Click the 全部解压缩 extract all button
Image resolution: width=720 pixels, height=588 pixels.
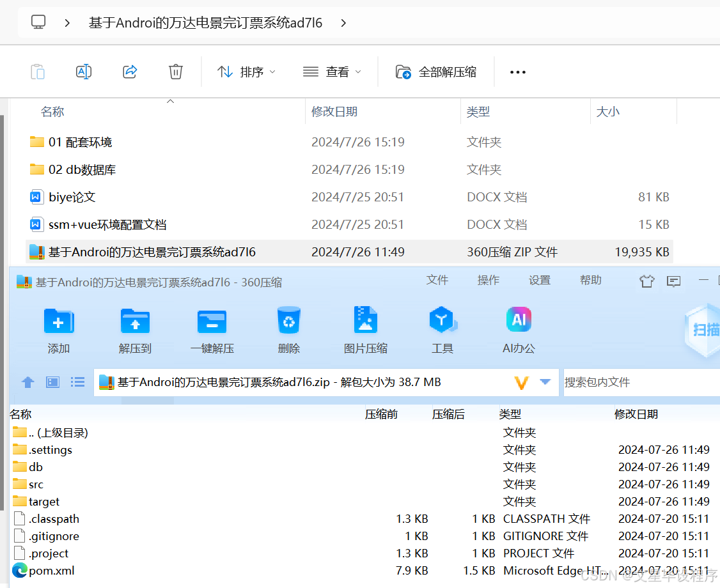click(x=435, y=72)
